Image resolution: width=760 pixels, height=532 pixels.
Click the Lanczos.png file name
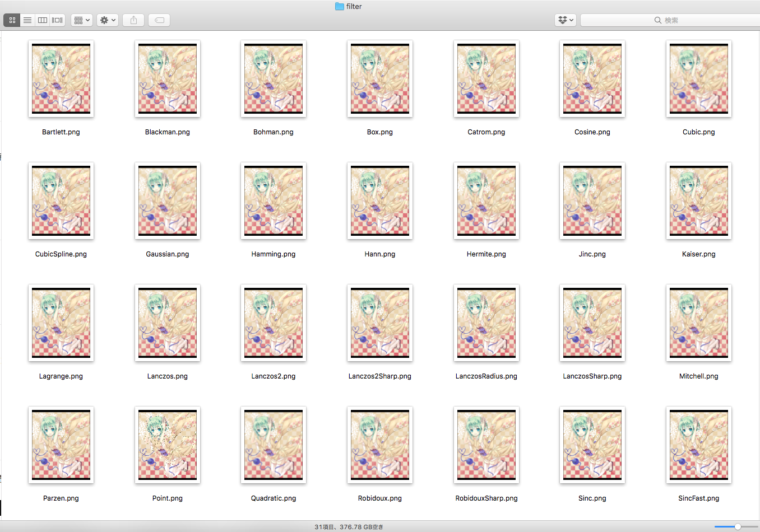pos(168,376)
